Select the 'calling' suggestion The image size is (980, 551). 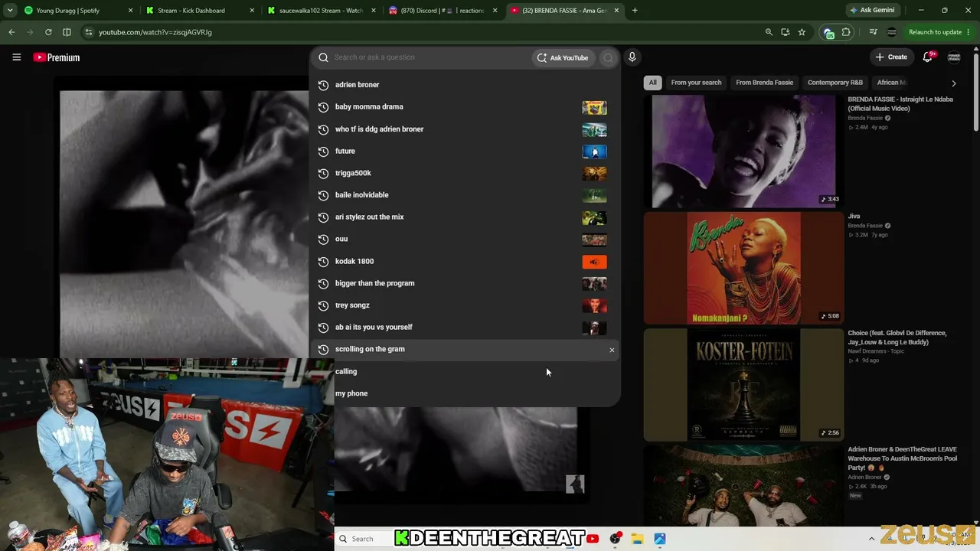pyautogui.click(x=464, y=371)
